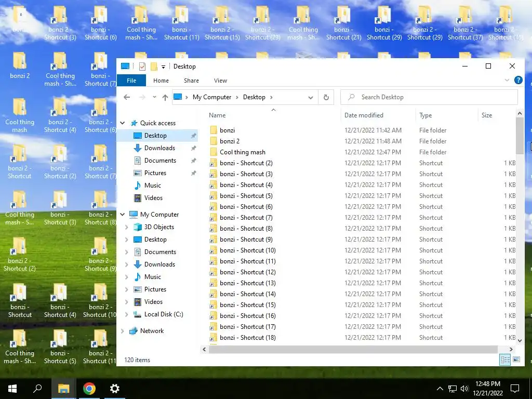Click bonzi 2 - Shortcut (37) desktop icon
The image size is (532, 399).
point(465,23)
